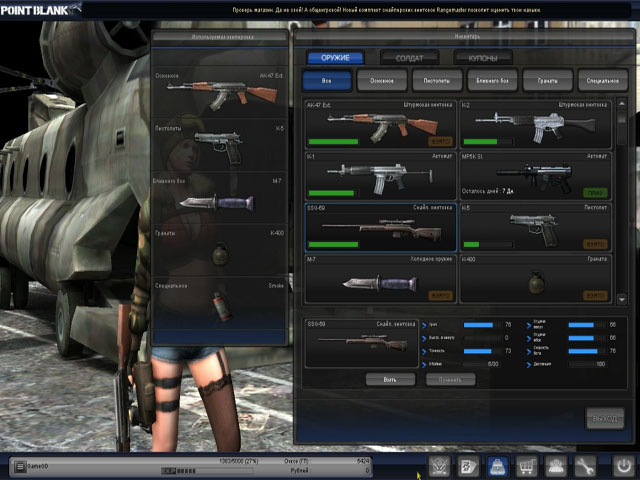Open the shop cart icon in bottom bar
Viewport: 640px width, 480px height.
click(527, 466)
